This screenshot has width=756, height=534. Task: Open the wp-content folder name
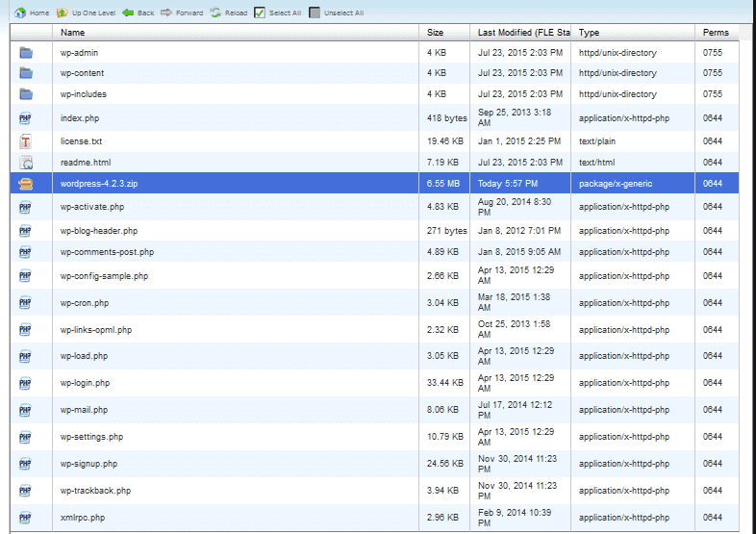click(x=82, y=73)
